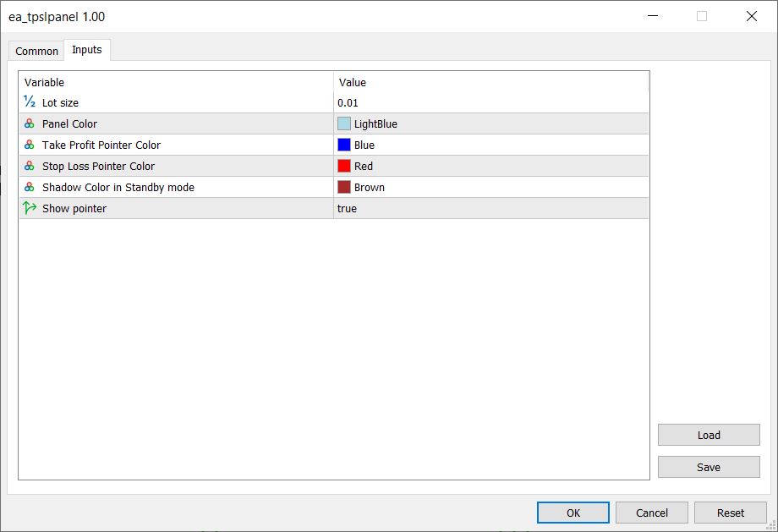Click the Red value text
778x532 pixels.
[363, 167]
